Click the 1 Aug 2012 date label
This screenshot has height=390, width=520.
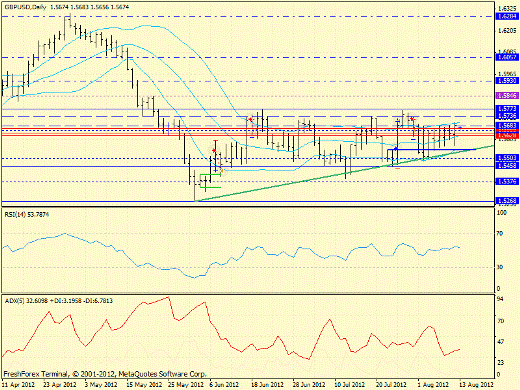click(433, 385)
